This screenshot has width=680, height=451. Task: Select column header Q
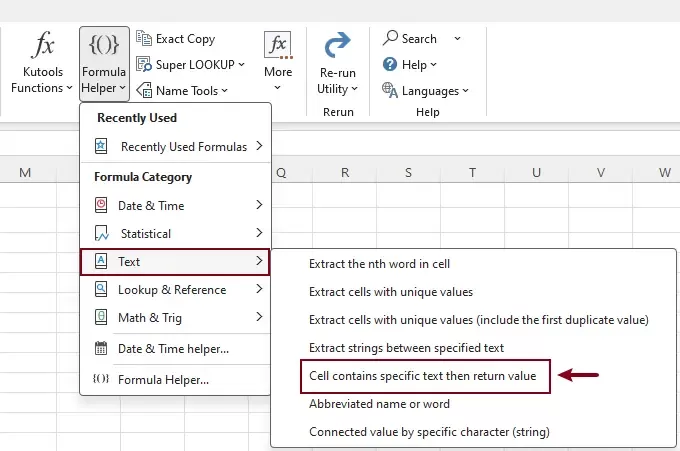[281, 173]
